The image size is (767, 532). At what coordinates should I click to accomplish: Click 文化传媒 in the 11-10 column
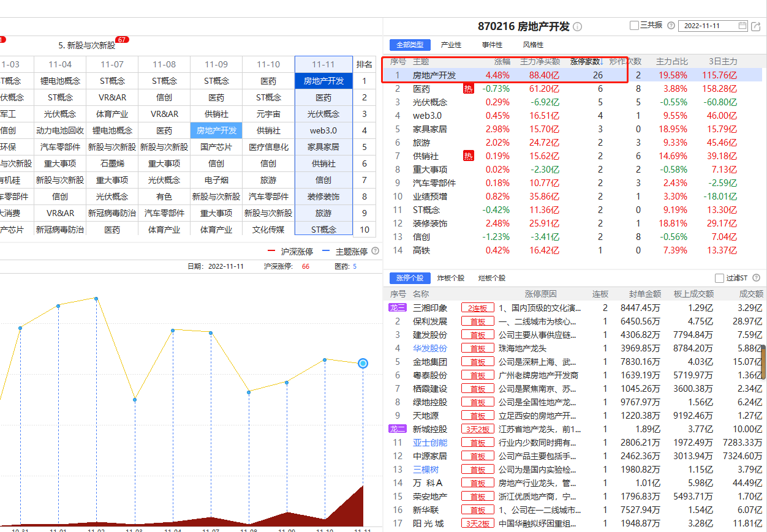[268, 230]
